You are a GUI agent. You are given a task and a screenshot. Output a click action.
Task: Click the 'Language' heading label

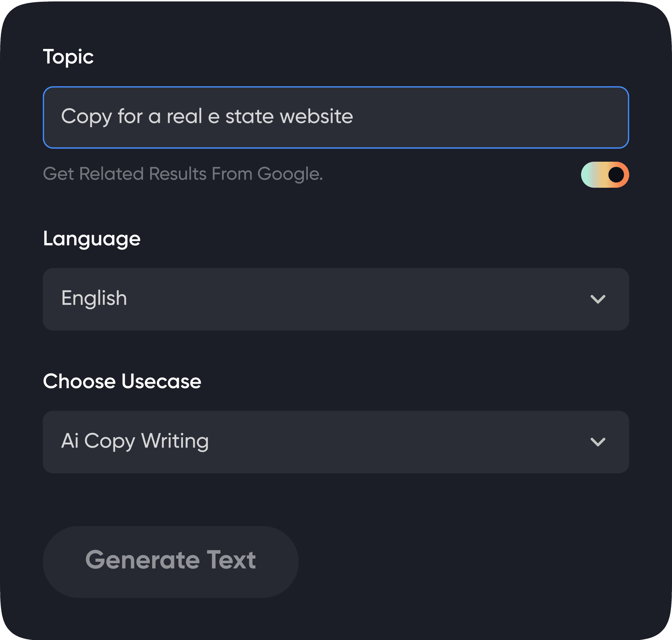pos(92,238)
